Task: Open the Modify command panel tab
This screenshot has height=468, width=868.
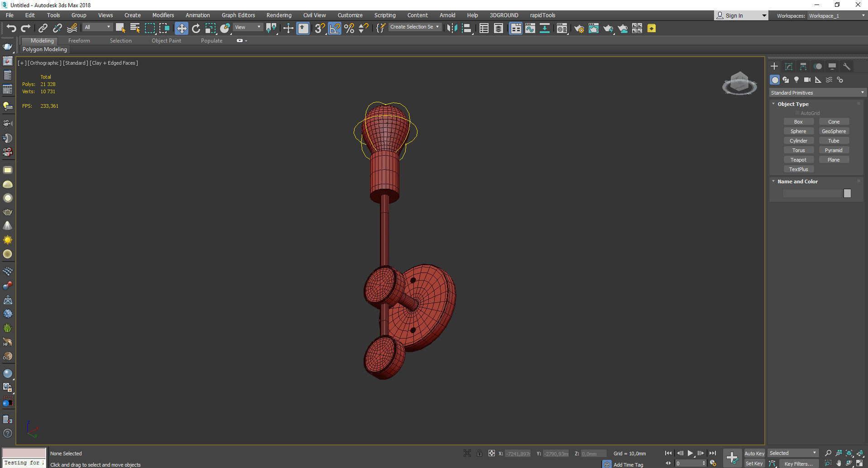Action: pos(789,66)
